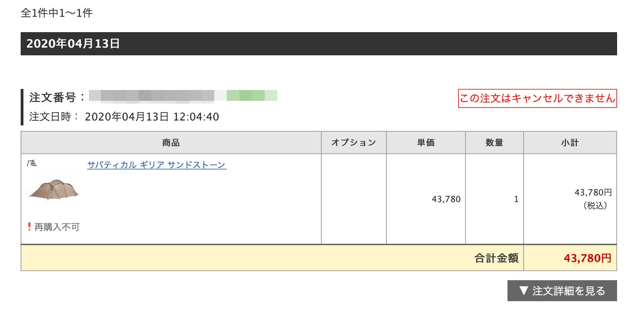Click the down triangle on 注文詳細を見る

pos(523,290)
